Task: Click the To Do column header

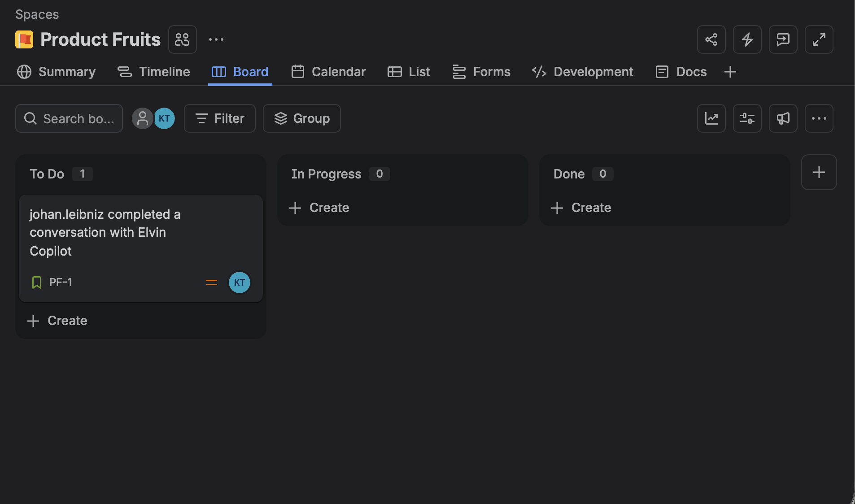Action: tap(47, 174)
